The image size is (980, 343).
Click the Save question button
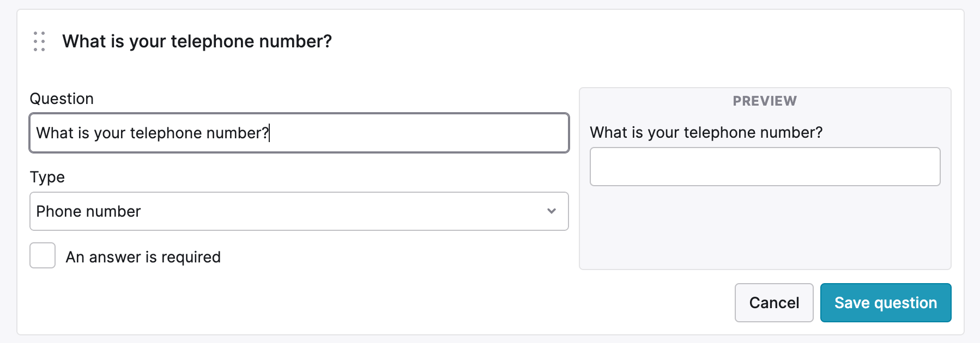coord(886,303)
